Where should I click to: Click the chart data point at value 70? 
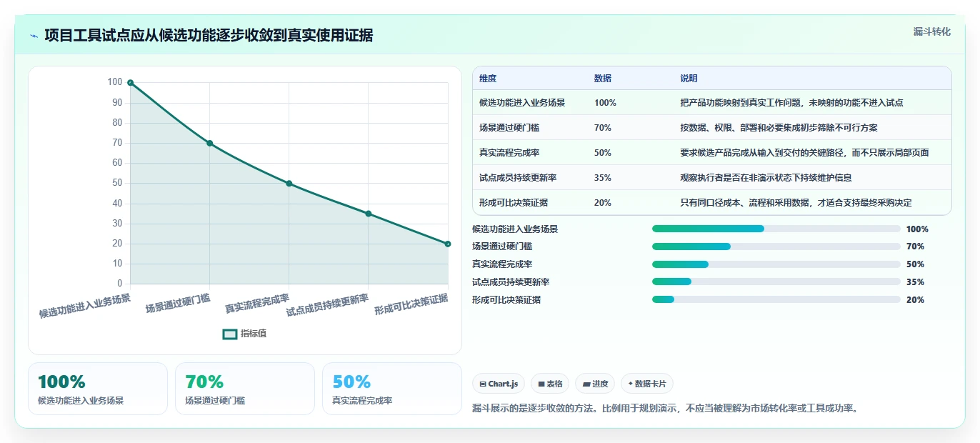209,143
